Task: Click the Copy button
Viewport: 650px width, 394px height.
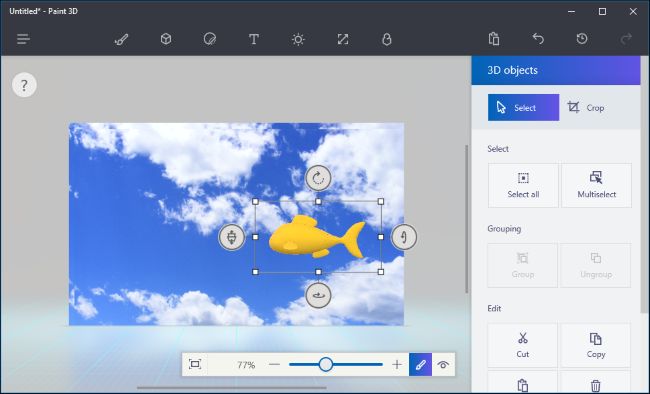Action: tap(596, 345)
